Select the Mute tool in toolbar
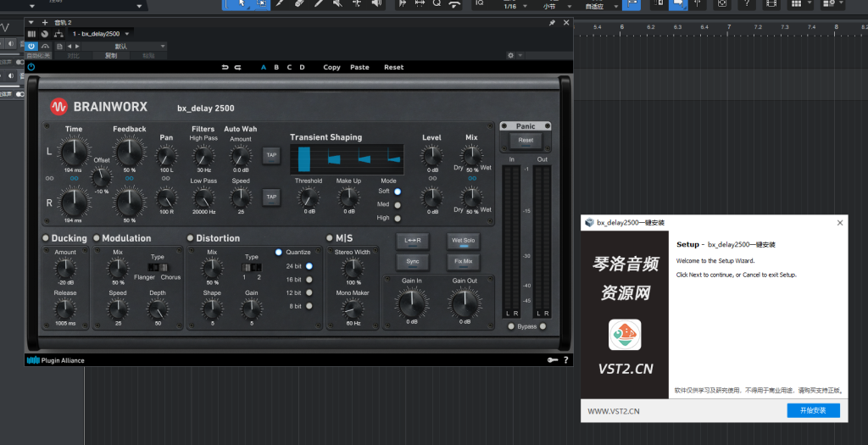 pos(337,3)
